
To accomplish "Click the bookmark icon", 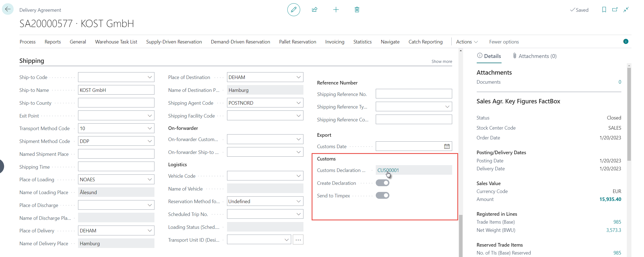I will point(604,10).
